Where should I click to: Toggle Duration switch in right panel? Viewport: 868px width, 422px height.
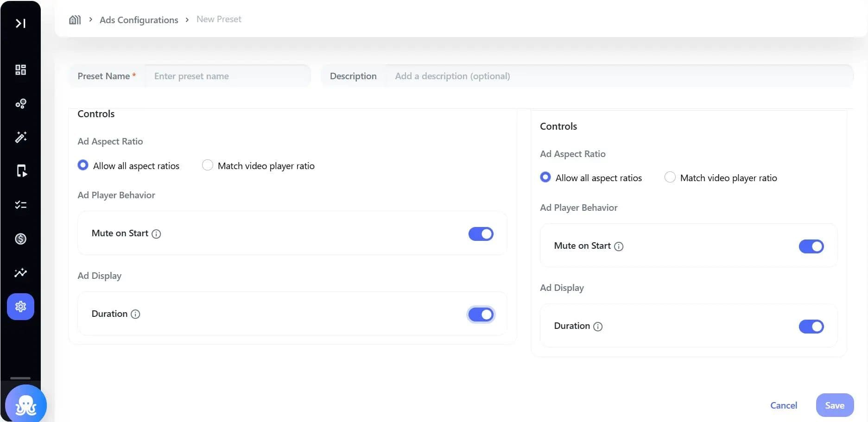coord(811,327)
